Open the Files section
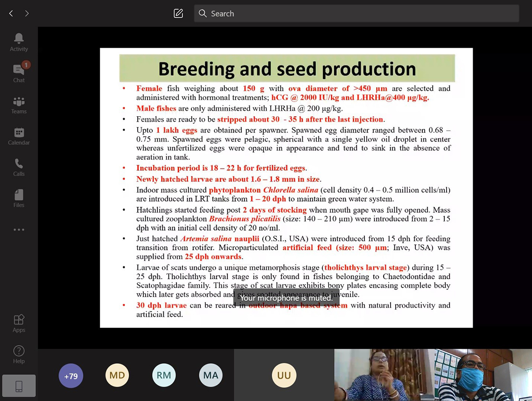532x401 pixels. 19,199
